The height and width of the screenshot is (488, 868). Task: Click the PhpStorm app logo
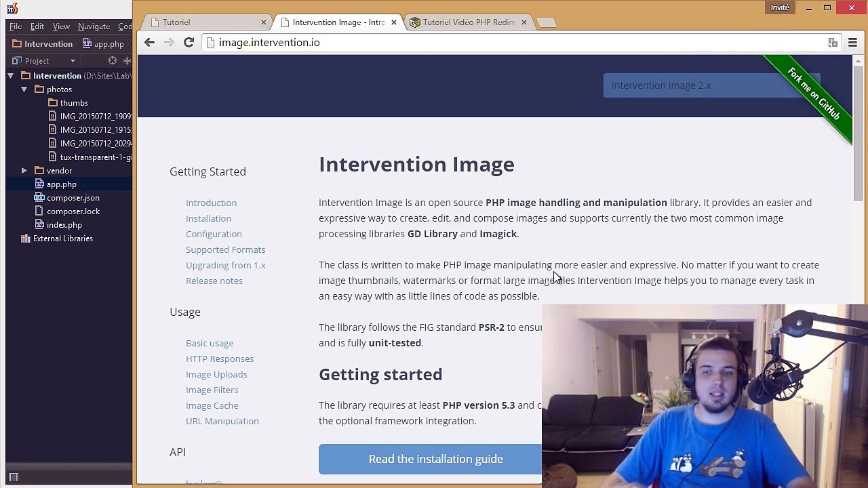[12, 8]
